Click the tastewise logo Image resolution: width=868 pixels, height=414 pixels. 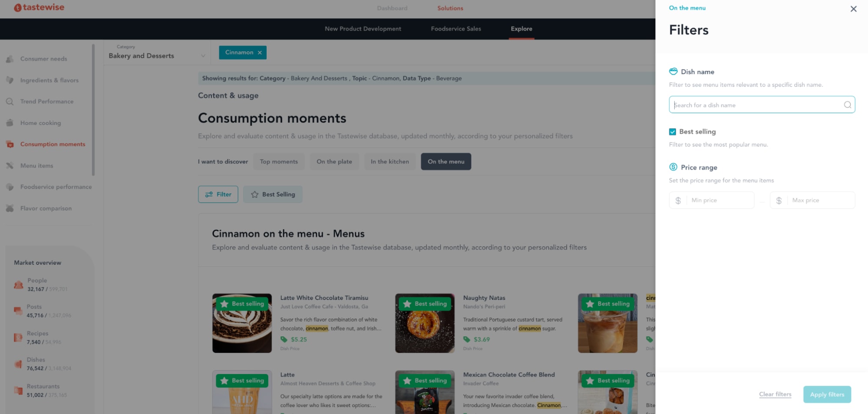point(39,7)
